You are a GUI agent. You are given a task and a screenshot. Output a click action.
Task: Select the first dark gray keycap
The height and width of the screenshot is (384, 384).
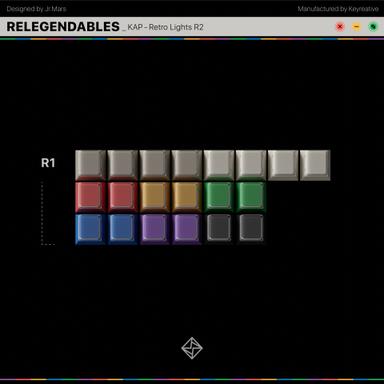click(x=219, y=229)
